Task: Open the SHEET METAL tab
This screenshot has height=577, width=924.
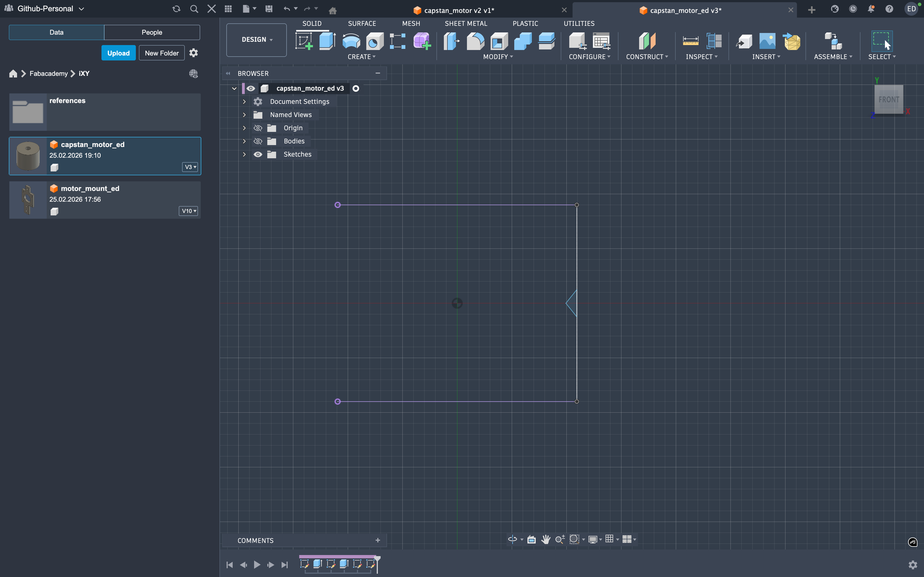Action: 465,24
